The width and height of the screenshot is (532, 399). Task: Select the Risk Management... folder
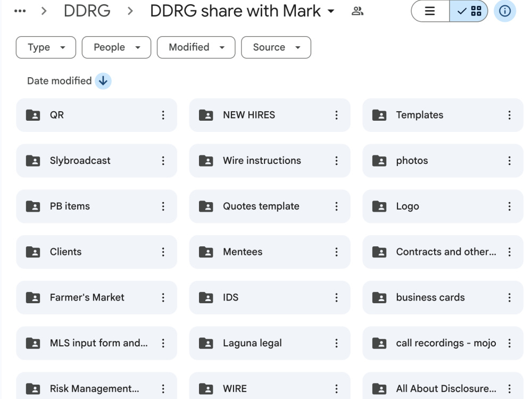click(x=97, y=386)
